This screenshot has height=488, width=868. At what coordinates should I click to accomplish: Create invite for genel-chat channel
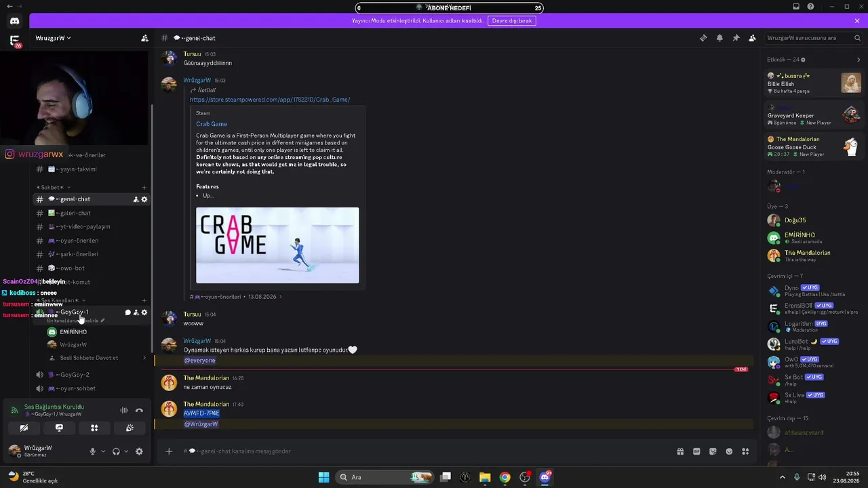136,199
